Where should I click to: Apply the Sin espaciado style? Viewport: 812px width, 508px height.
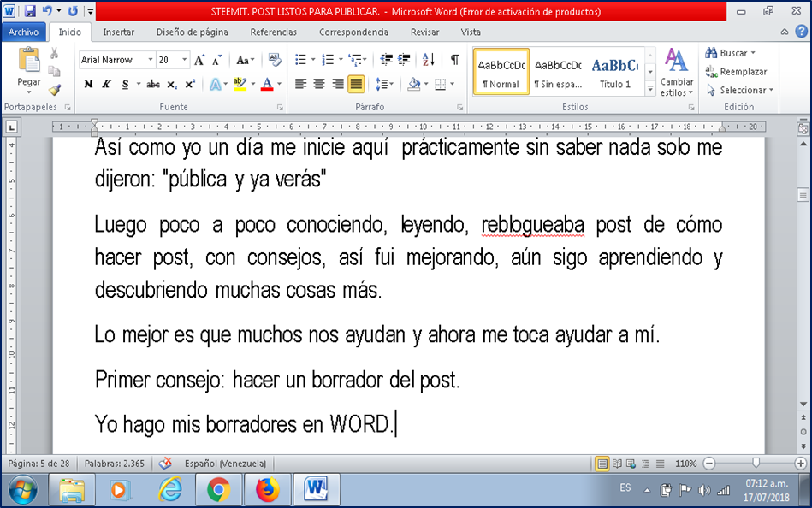click(x=558, y=73)
